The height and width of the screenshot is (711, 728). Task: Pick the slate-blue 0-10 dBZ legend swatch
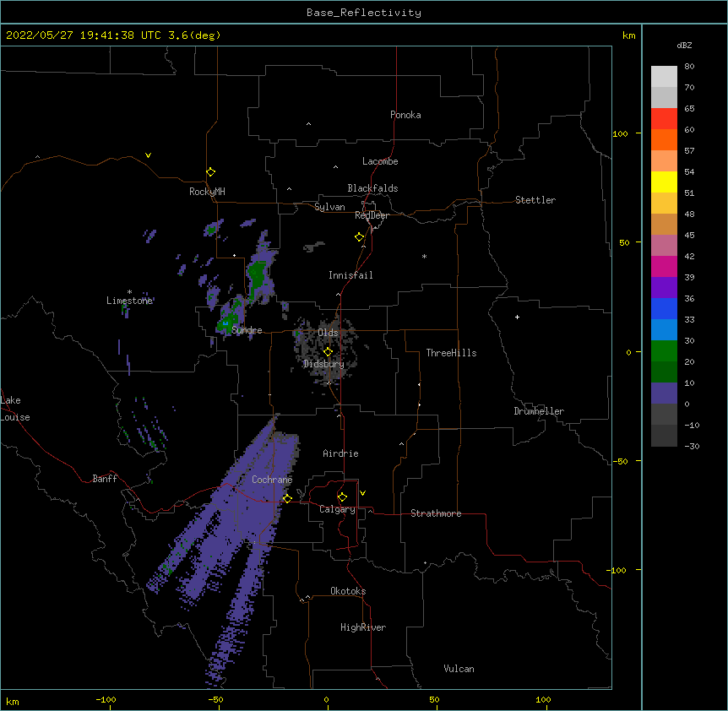click(664, 393)
